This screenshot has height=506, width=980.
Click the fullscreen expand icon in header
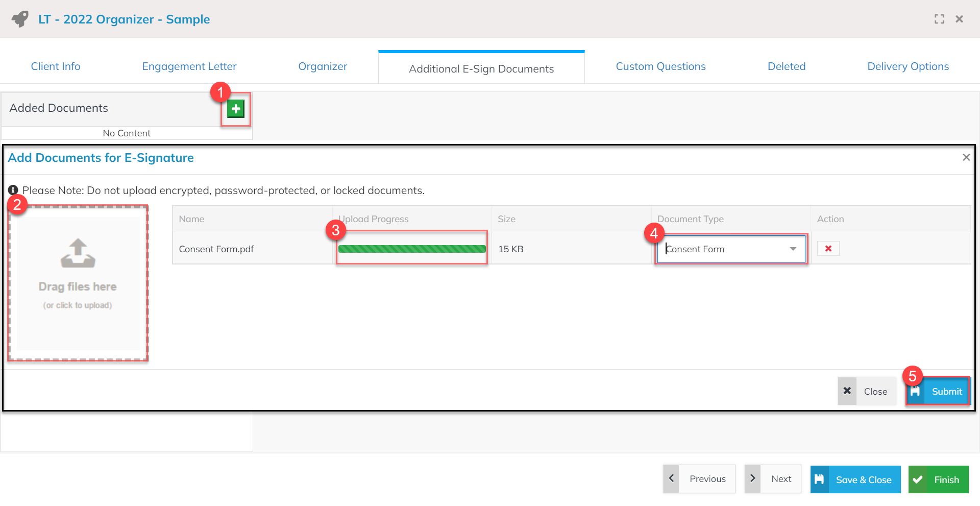tap(939, 19)
